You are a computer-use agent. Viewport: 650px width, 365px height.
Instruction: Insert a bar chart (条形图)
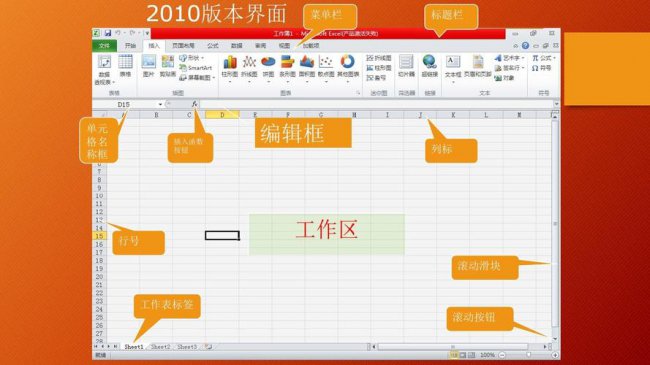[x=287, y=68]
